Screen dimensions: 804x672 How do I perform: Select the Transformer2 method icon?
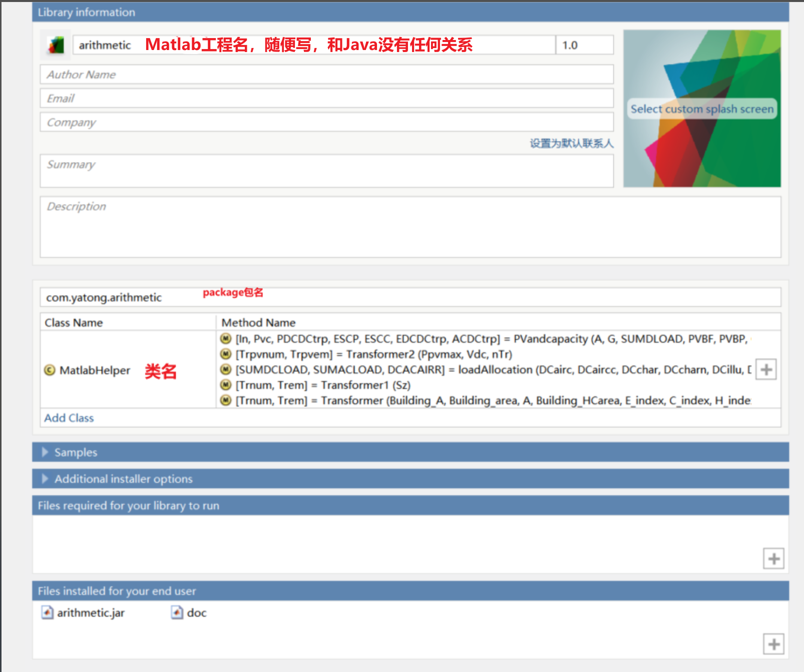pos(226,354)
